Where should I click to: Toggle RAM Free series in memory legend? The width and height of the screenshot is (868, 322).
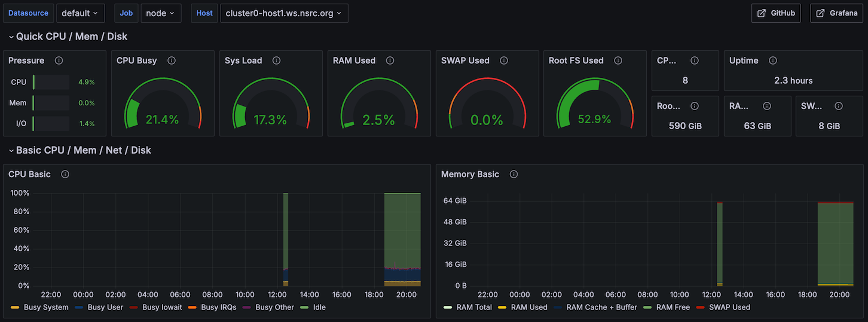(x=673, y=307)
